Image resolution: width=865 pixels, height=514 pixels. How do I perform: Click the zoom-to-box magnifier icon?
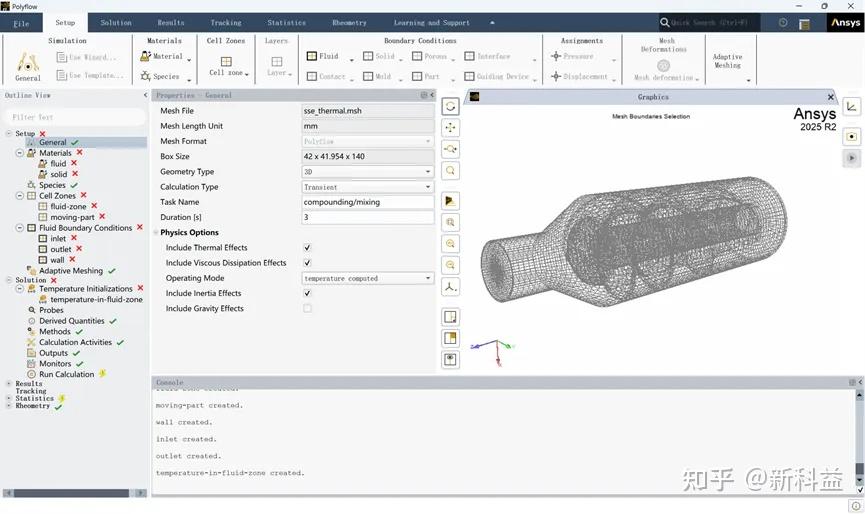(x=450, y=222)
